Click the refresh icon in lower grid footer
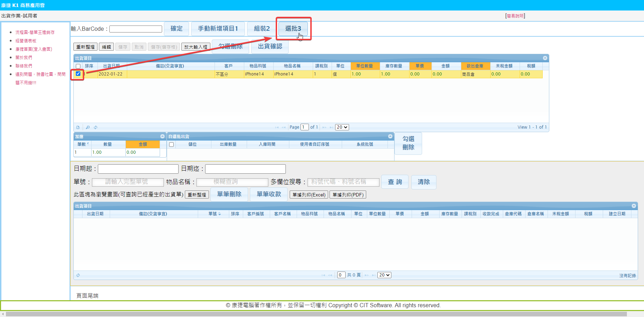The width and height of the screenshot is (644, 317). point(78,275)
